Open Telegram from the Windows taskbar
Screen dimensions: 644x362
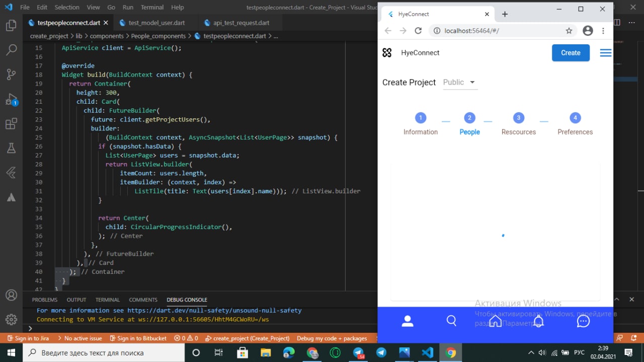(x=381, y=352)
